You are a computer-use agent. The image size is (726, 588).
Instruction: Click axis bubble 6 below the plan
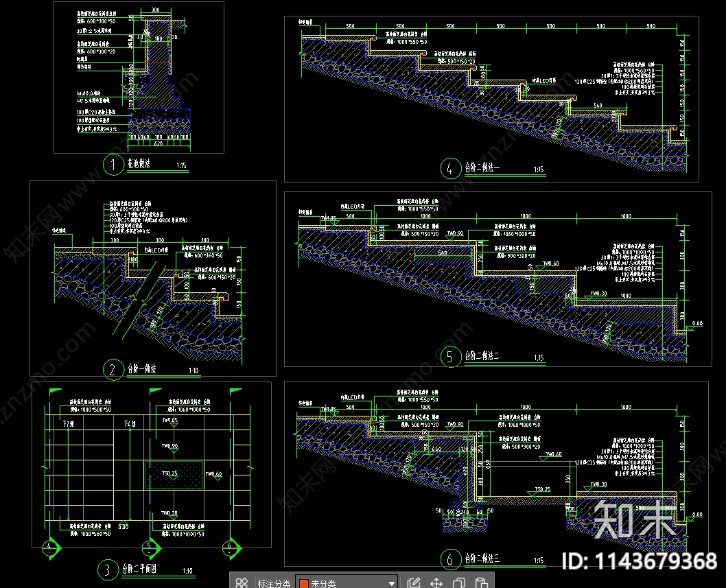[x=229, y=547]
